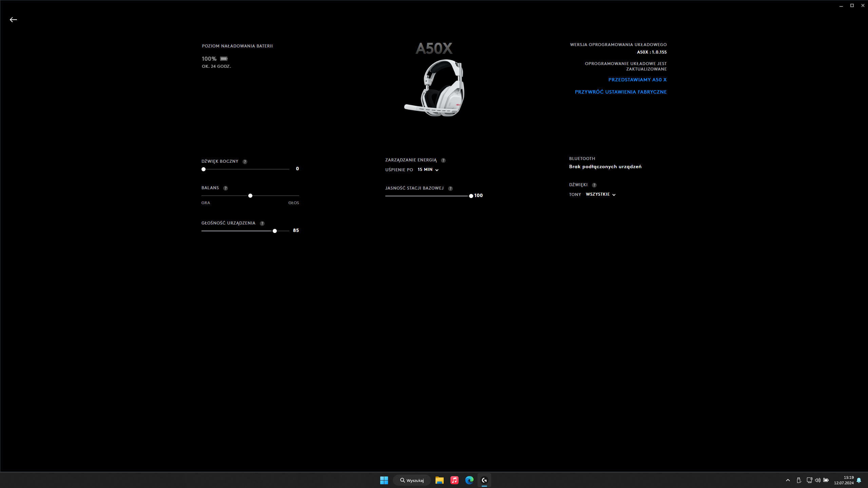Go back using the arrow icon
Image resolution: width=868 pixels, height=488 pixels.
point(13,20)
